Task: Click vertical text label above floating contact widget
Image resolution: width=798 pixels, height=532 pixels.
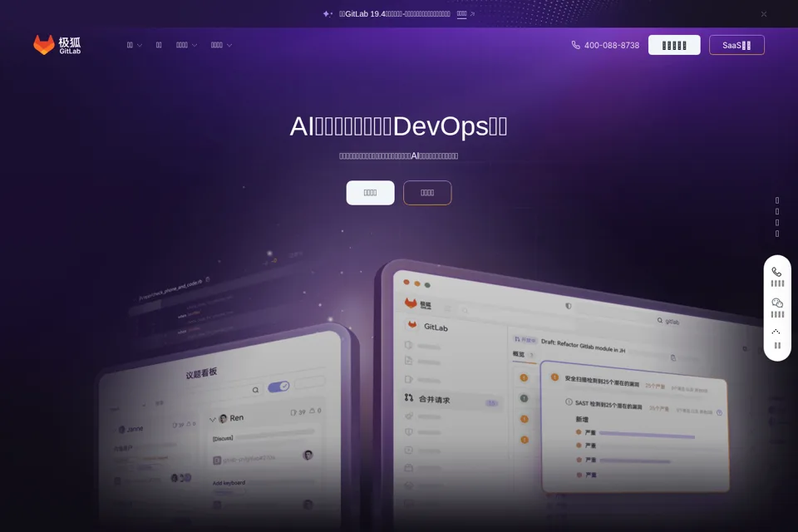Action: click(777, 217)
